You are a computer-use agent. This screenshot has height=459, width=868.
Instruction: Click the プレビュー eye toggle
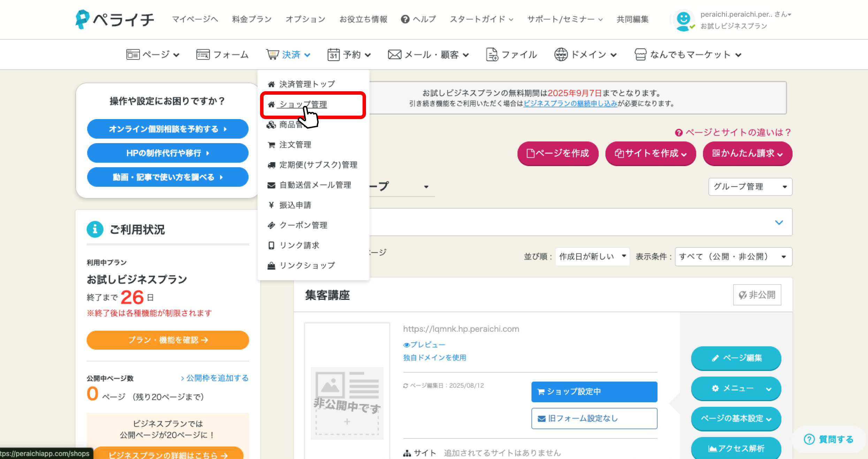406,345
